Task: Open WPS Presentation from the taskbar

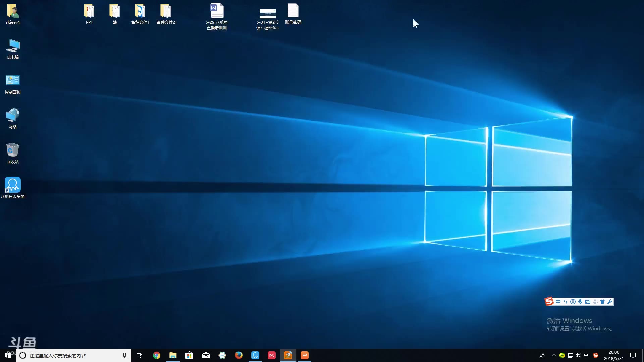Action: [x=305, y=355]
